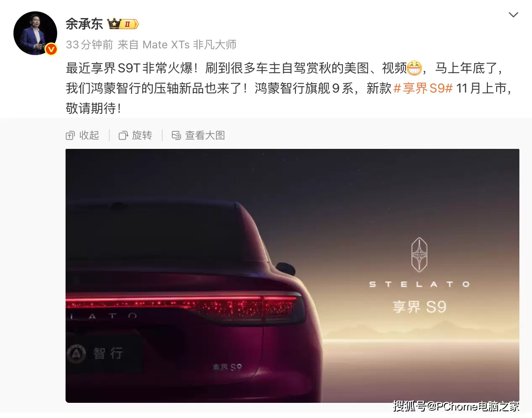Open 余承东's profile avatar
The image size is (532, 418).
pos(35,33)
